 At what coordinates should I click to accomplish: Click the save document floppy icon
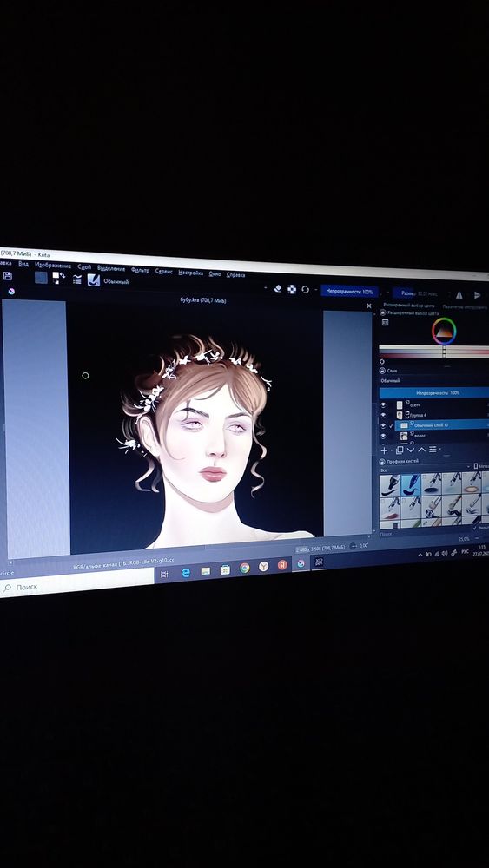(8, 276)
